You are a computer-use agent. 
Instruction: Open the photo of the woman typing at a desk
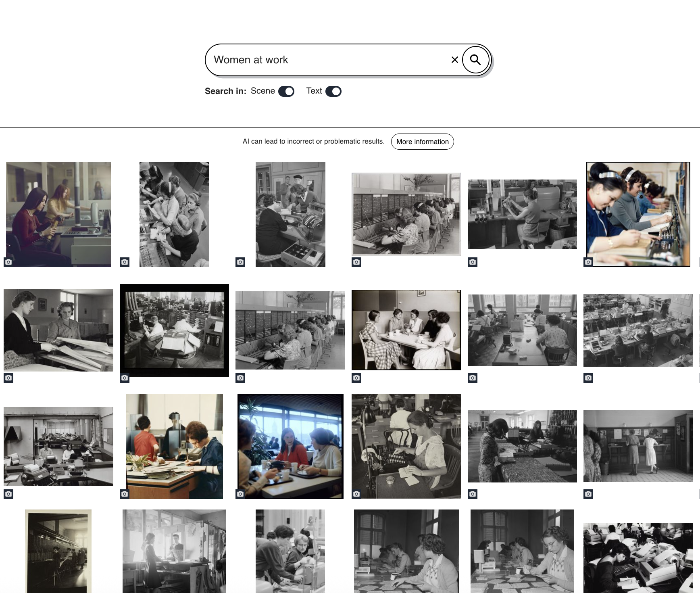(406, 447)
